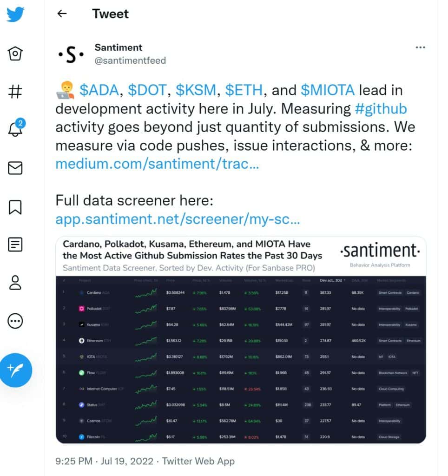Click the Santiment profile avatar
The image size is (448, 476).
click(71, 54)
